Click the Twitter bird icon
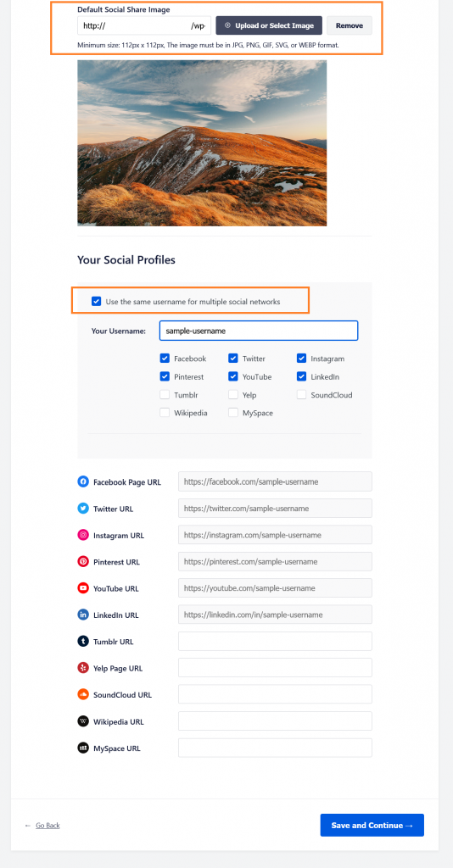The width and height of the screenshot is (453, 868). click(83, 509)
